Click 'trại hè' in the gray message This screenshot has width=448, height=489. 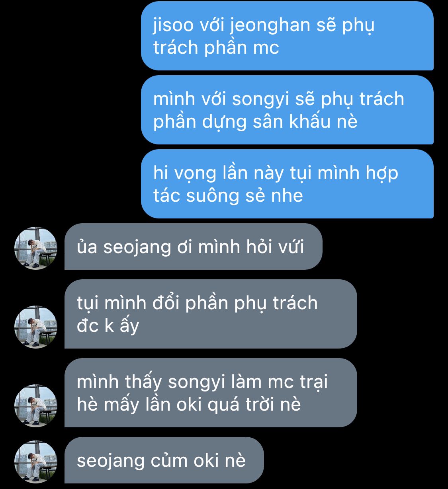pyautogui.click(x=202, y=393)
